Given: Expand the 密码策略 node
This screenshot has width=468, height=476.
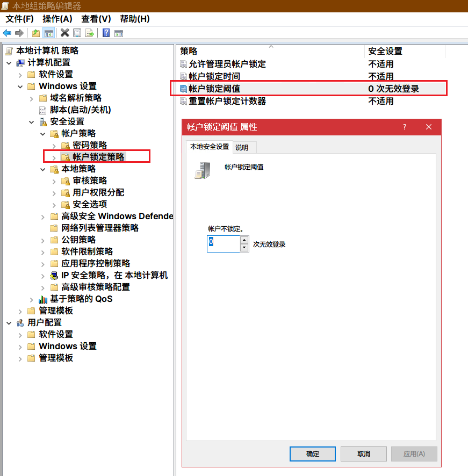Looking at the screenshot, I should coord(54,146).
